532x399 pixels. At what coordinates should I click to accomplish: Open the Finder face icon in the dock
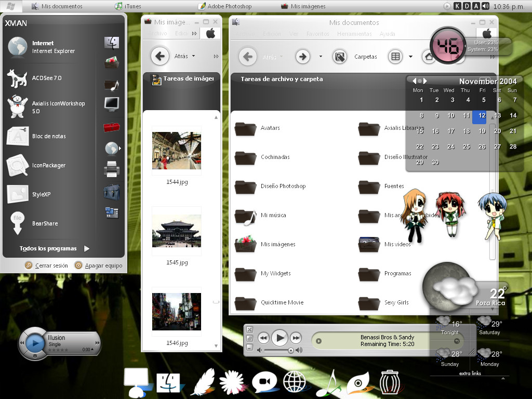pyautogui.click(x=169, y=382)
